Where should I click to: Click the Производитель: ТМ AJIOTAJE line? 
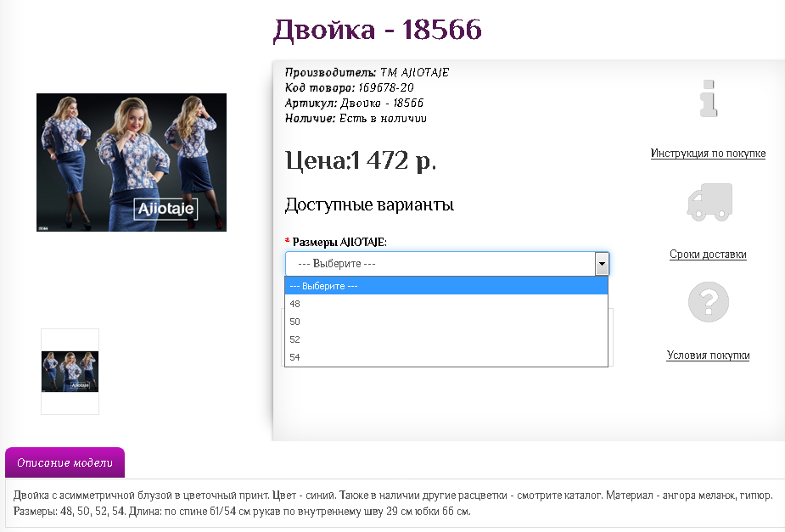(367, 73)
